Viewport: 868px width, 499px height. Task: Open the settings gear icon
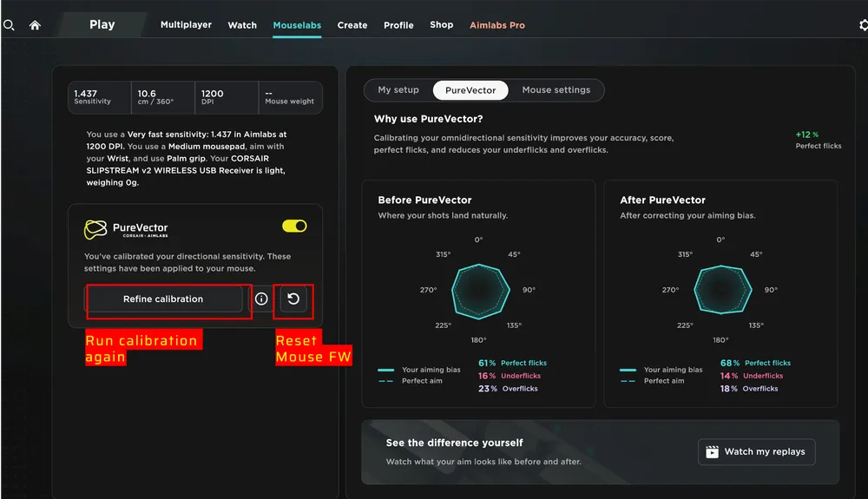pos(864,25)
